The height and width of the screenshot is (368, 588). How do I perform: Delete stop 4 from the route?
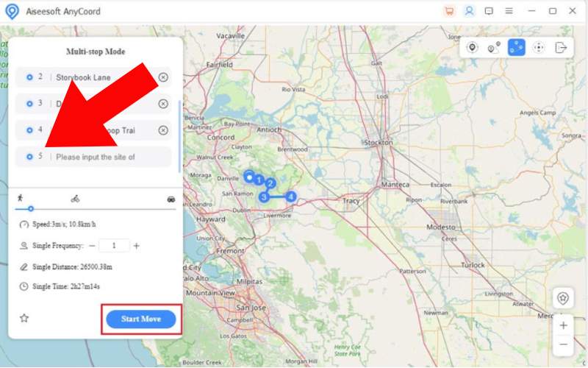(163, 130)
